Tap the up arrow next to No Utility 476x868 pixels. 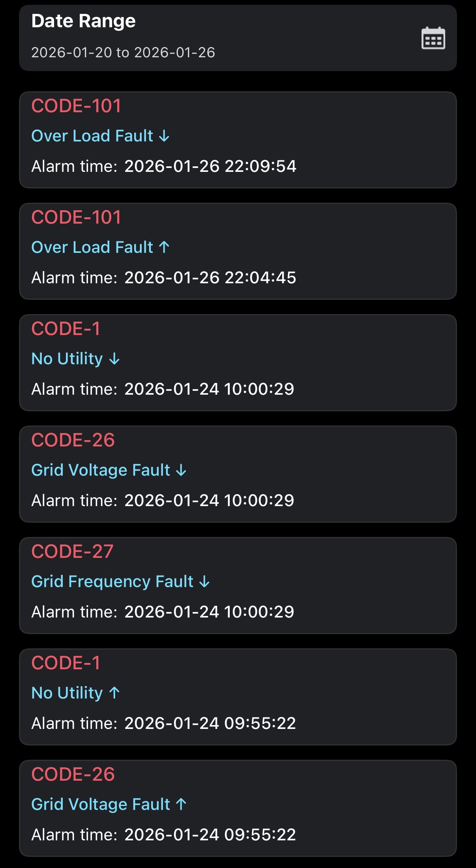pos(114,693)
